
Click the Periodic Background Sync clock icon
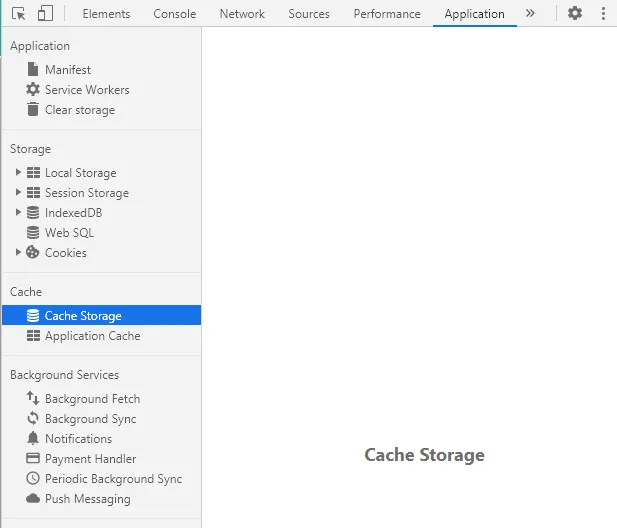click(x=33, y=479)
